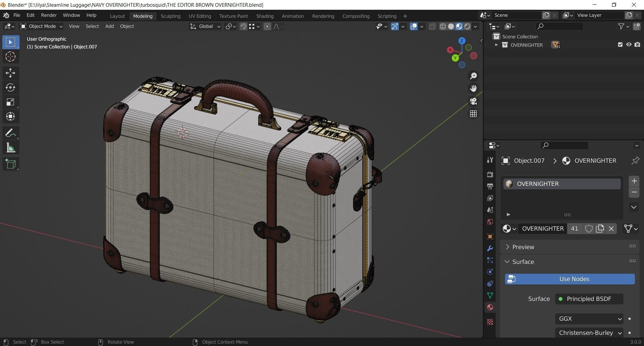The width and height of the screenshot is (644, 346).
Task: Open the outliner filter dropdown
Action: point(623,26)
